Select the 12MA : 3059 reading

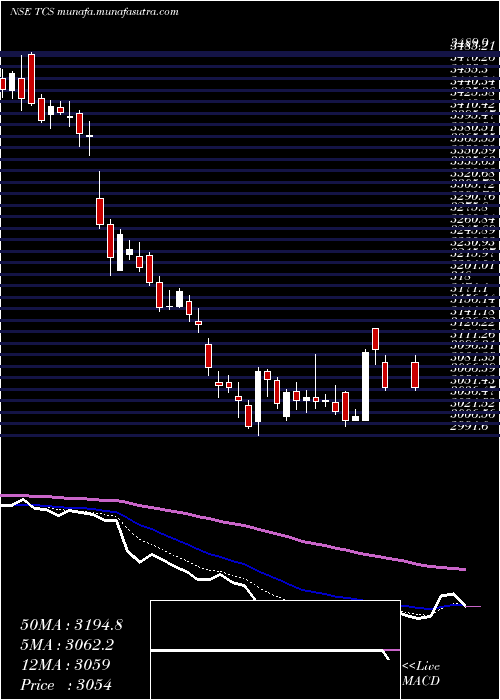[65, 665]
